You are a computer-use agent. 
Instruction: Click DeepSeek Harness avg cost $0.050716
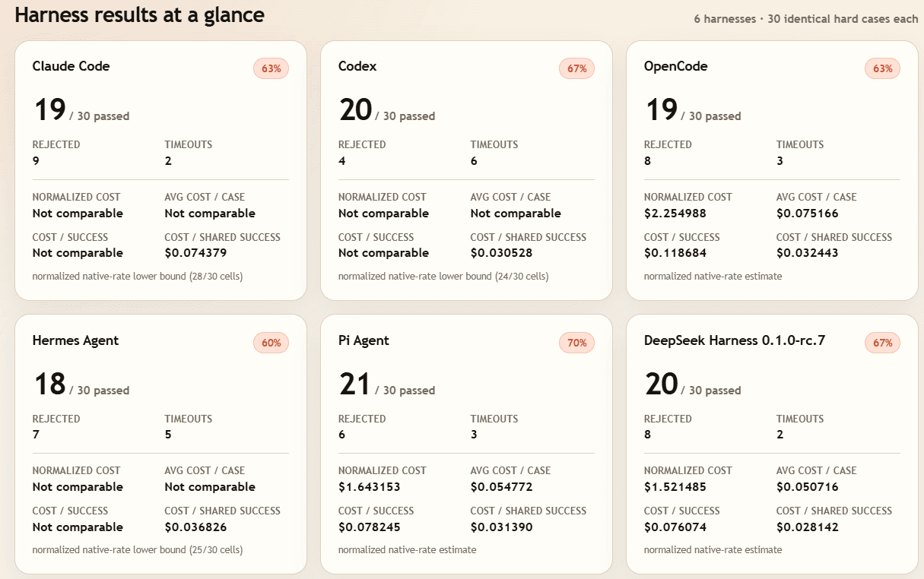807,487
